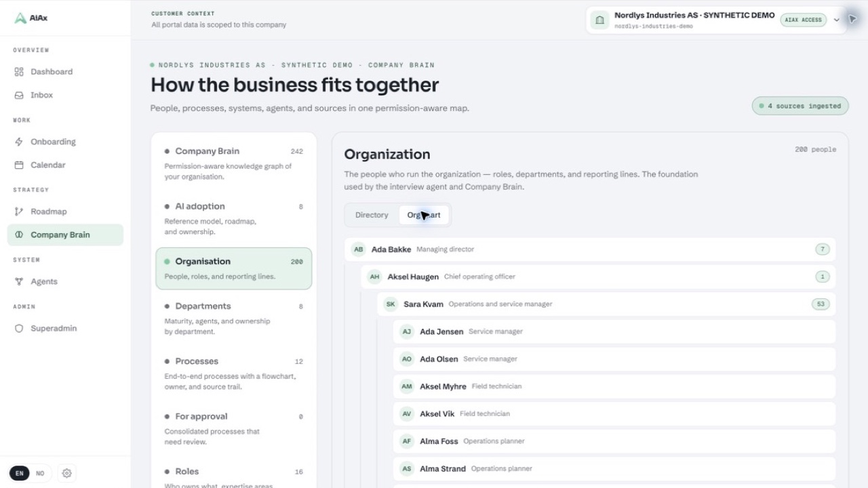Click the Chief operating officer role text
868x488 pixels.
(479, 277)
